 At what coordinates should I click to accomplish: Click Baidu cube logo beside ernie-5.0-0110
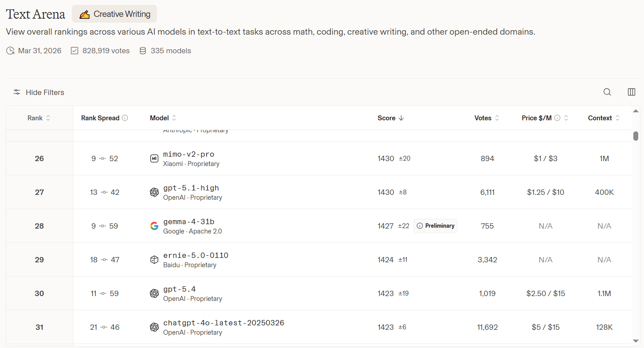tap(154, 260)
